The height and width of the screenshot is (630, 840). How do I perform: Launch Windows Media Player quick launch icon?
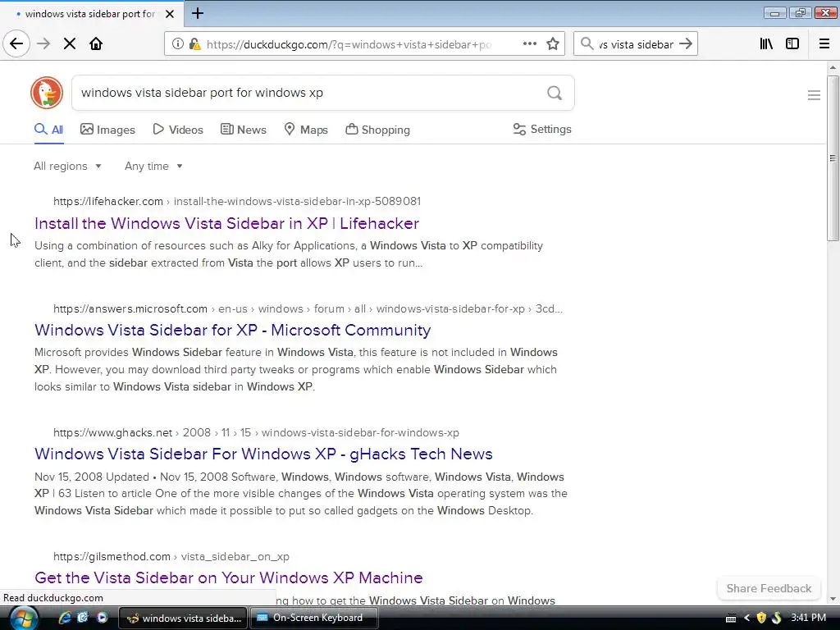[102, 618]
